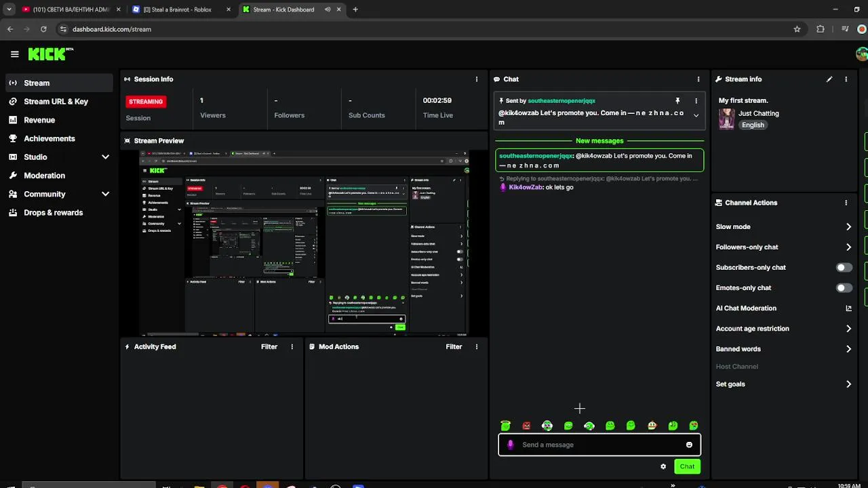Click the 00:02:59 Time Live value
This screenshot has height=488, width=868.
[x=437, y=100]
